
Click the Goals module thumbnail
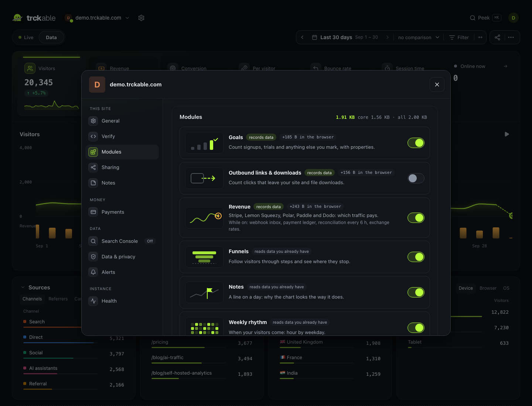coord(204,143)
